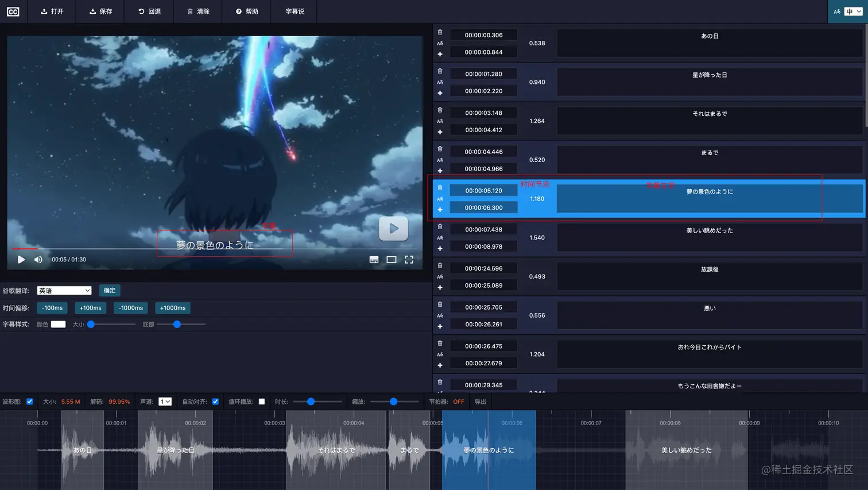Screen dimensions: 868x490
Task: Translate the 美しい眺めだった subtitle row
Action: (440, 238)
